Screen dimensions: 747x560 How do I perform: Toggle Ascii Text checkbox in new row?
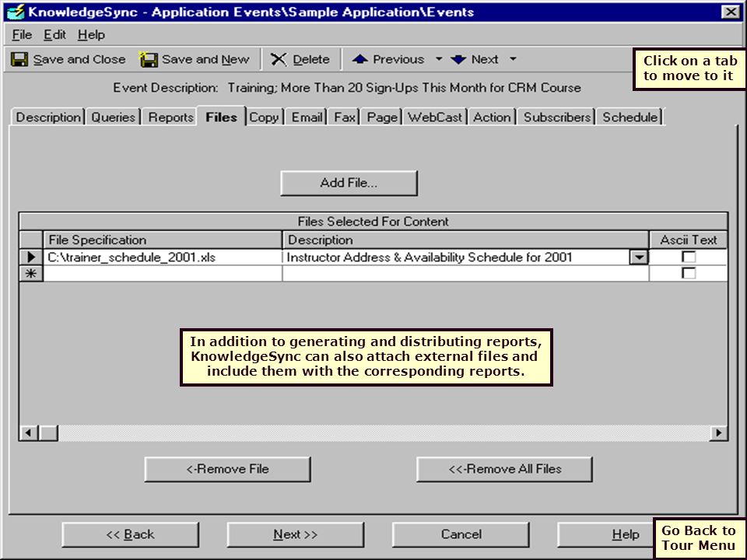coord(689,273)
